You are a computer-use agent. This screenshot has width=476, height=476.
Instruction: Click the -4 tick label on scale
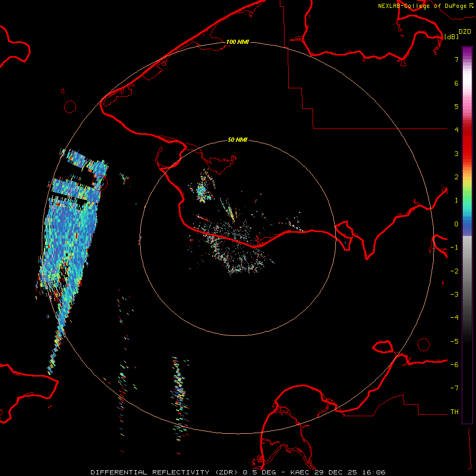[x=454, y=318]
